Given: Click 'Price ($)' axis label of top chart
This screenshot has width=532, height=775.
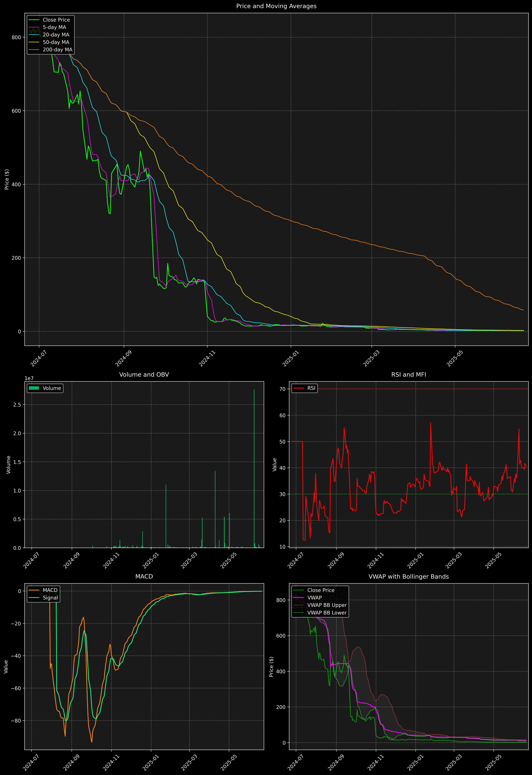Looking at the screenshot, I should click(x=7, y=179).
